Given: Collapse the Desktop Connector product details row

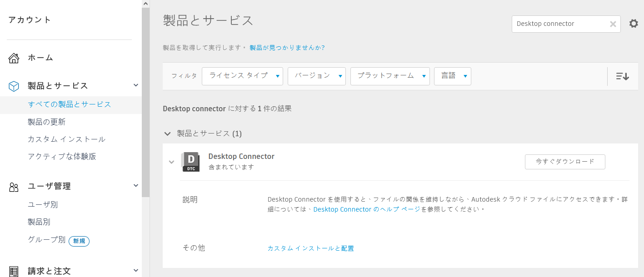Looking at the screenshot, I should coord(171,162).
